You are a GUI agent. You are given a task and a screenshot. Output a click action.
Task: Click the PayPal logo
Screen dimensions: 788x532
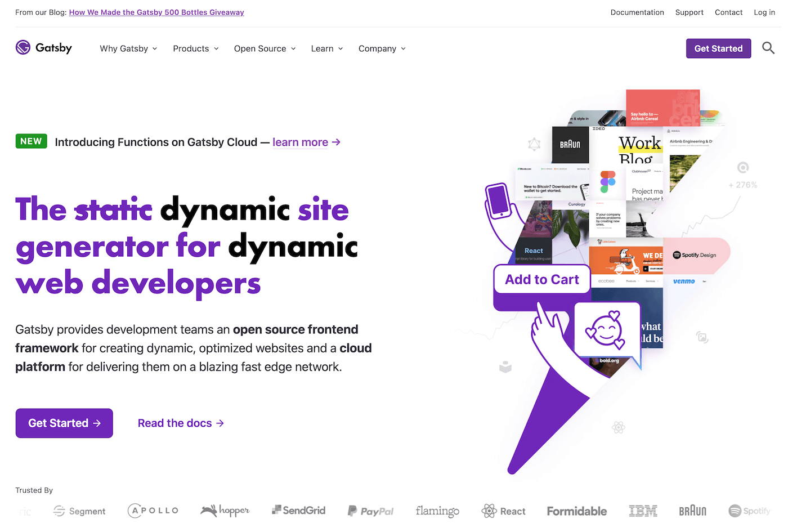pyautogui.click(x=370, y=511)
